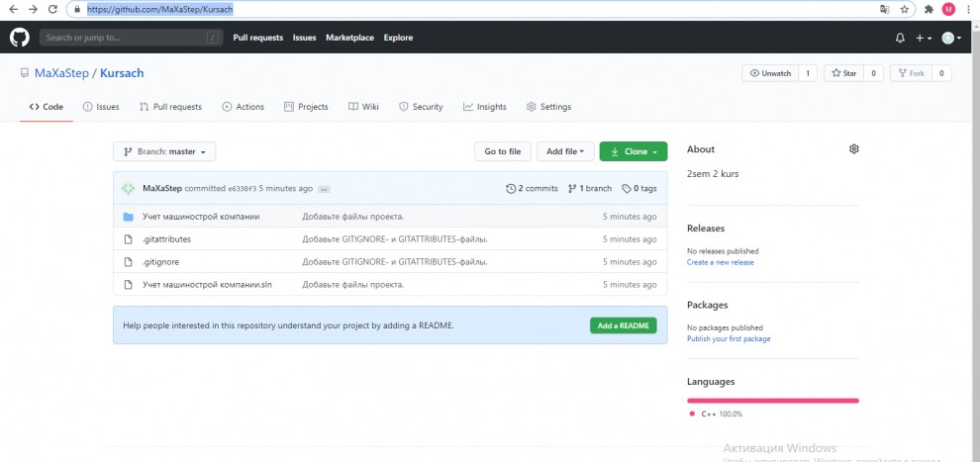
Task: View the 0 tags list
Action: tap(639, 188)
